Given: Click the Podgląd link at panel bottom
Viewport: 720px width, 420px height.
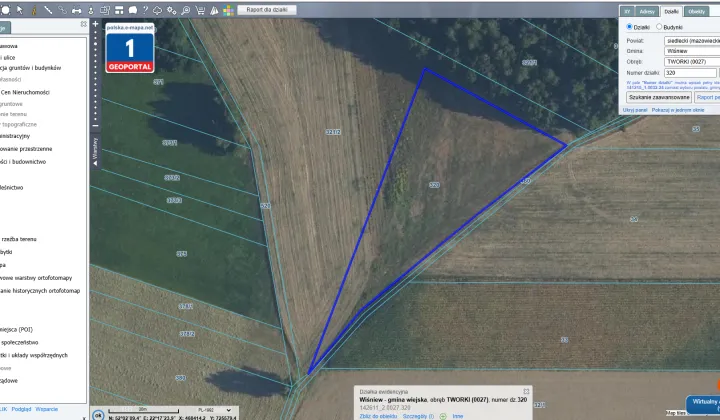Looking at the screenshot, I should pyautogui.click(x=21, y=409).
